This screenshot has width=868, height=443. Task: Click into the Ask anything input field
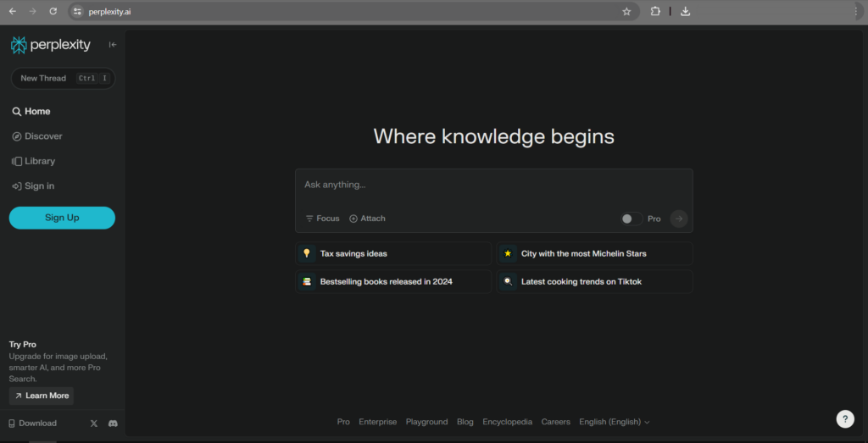[x=494, y=186]
